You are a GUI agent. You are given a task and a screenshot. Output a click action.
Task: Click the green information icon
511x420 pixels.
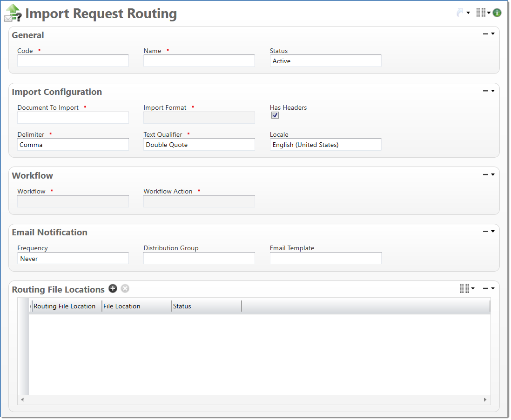(497, 13)
